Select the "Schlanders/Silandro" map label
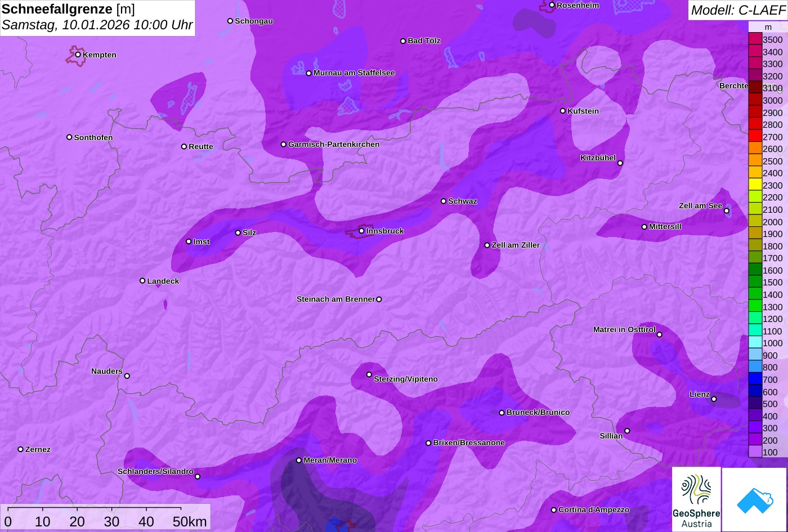The image size is (788, 532). [155, 472]
